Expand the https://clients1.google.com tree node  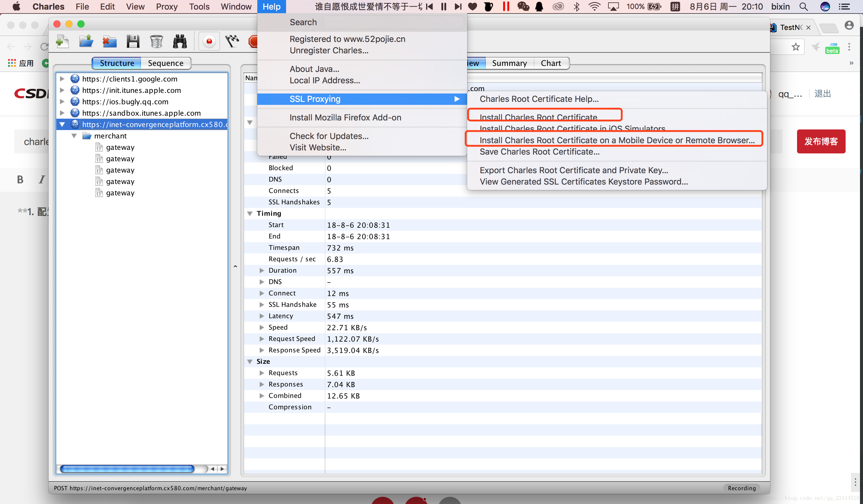62,79
